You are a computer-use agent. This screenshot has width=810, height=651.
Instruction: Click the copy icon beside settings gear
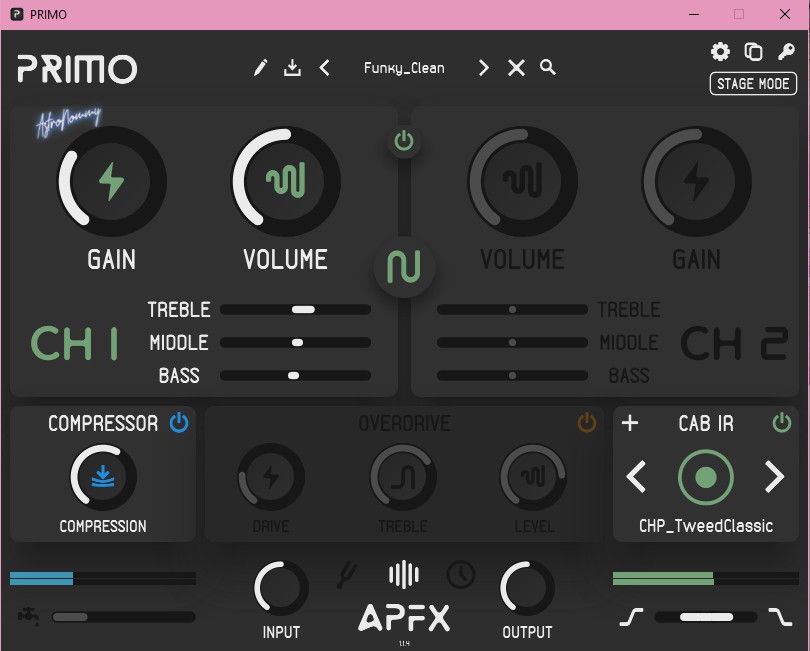point(753,52)
